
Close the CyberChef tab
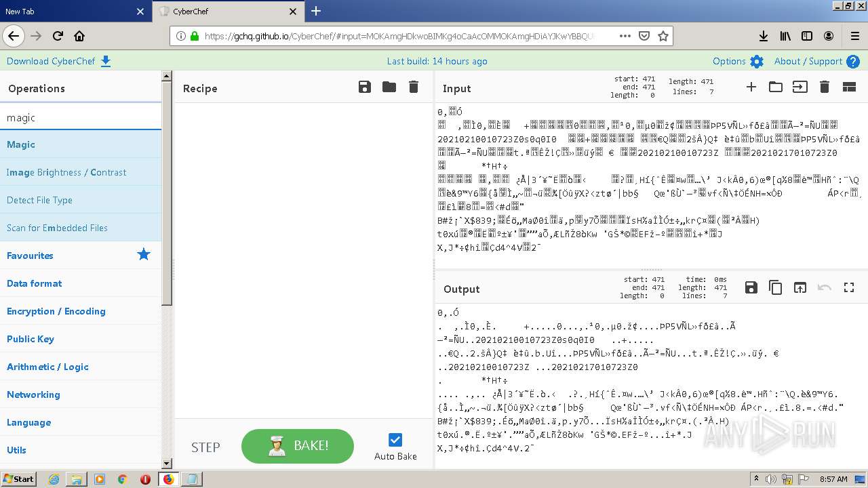[292, 12]
